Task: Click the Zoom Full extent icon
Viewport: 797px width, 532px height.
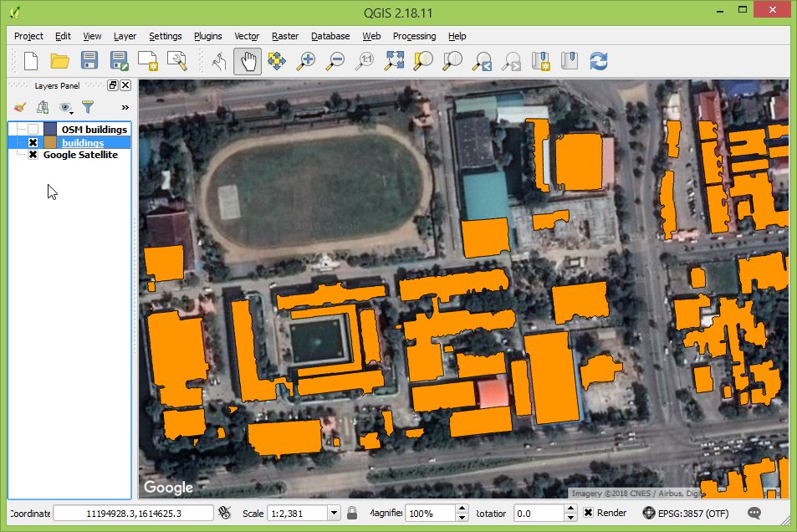Action: coord(394,60)
